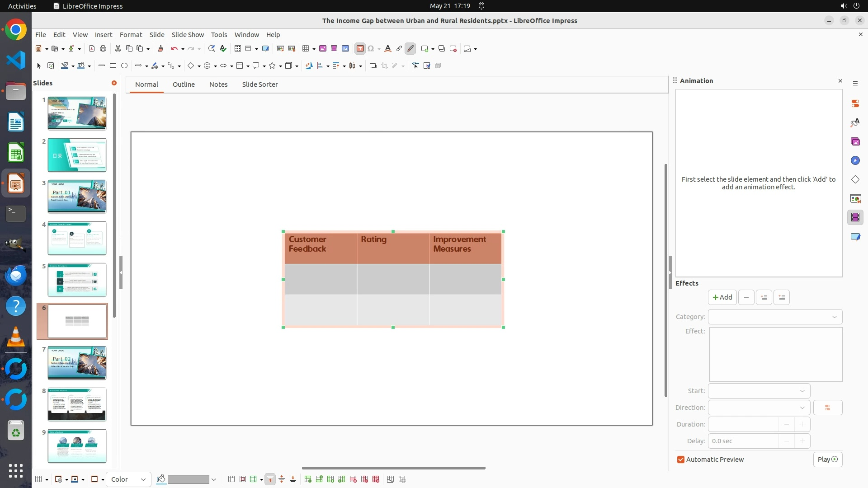Open the area fill type Color dropdown
Screen dimensions: 868x488
tap(128, 479)
